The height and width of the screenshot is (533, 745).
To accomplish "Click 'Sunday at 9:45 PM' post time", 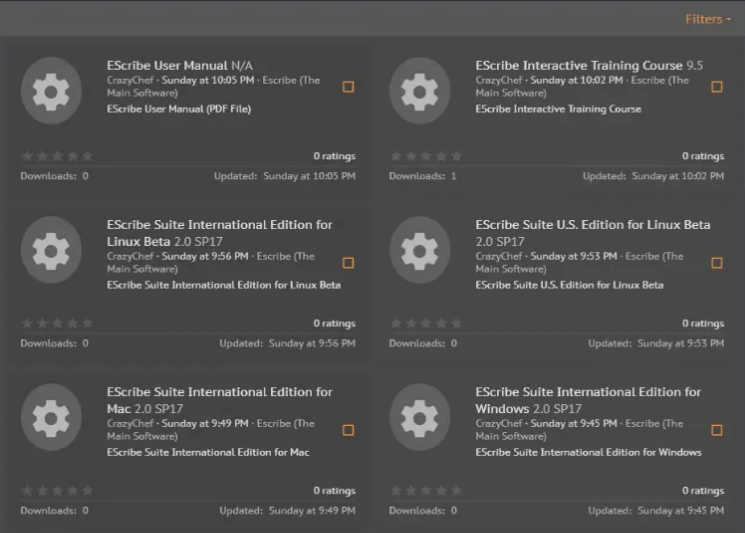I will click(x=573, y=423).
